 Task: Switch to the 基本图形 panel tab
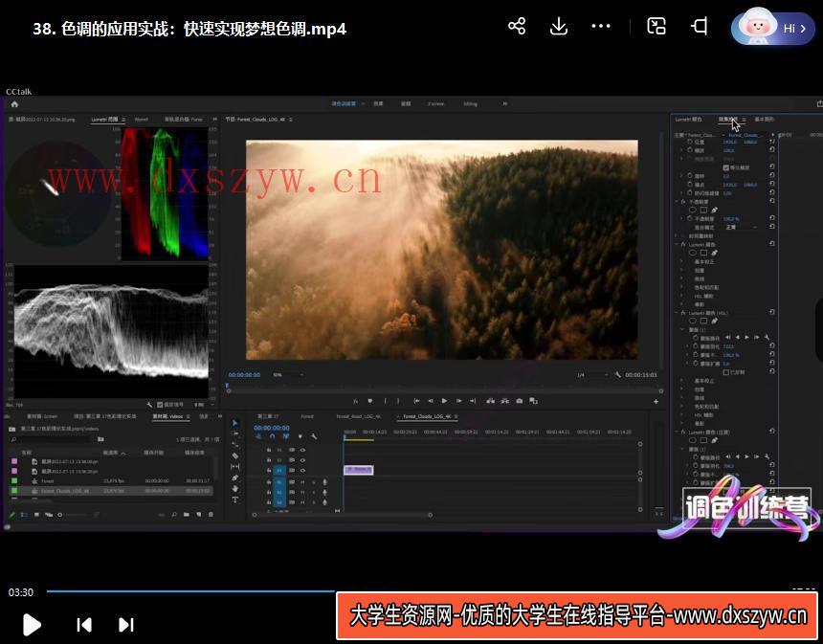765,120
